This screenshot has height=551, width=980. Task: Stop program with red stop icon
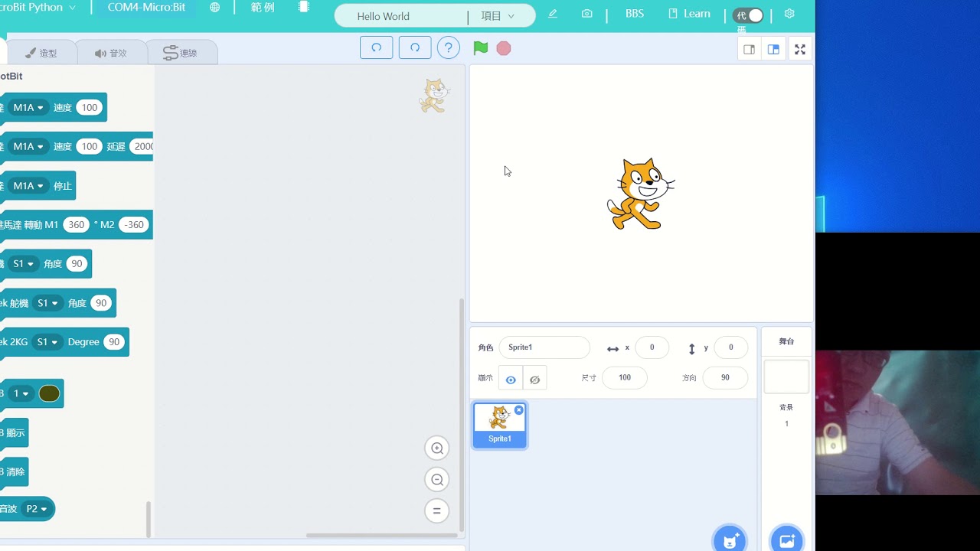pos(503,48)
